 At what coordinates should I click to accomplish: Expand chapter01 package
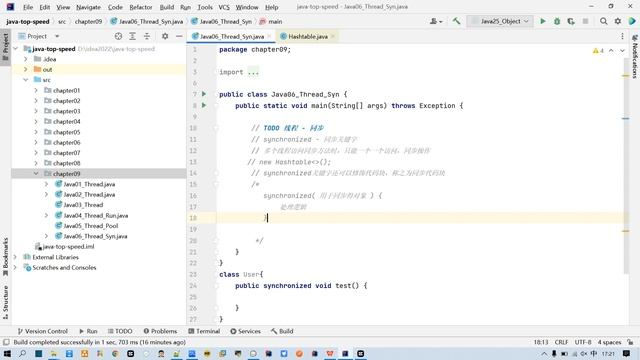36,90
